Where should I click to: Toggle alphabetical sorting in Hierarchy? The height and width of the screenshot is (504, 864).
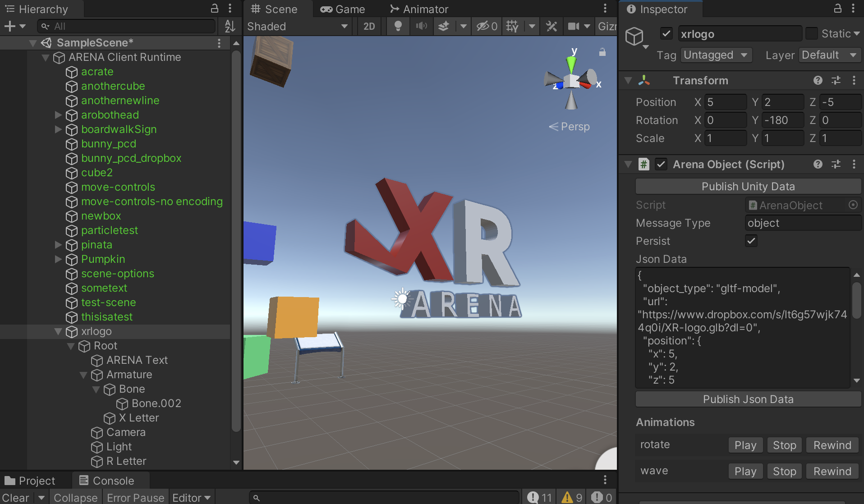pyautogui.click(x=230, y=26)
